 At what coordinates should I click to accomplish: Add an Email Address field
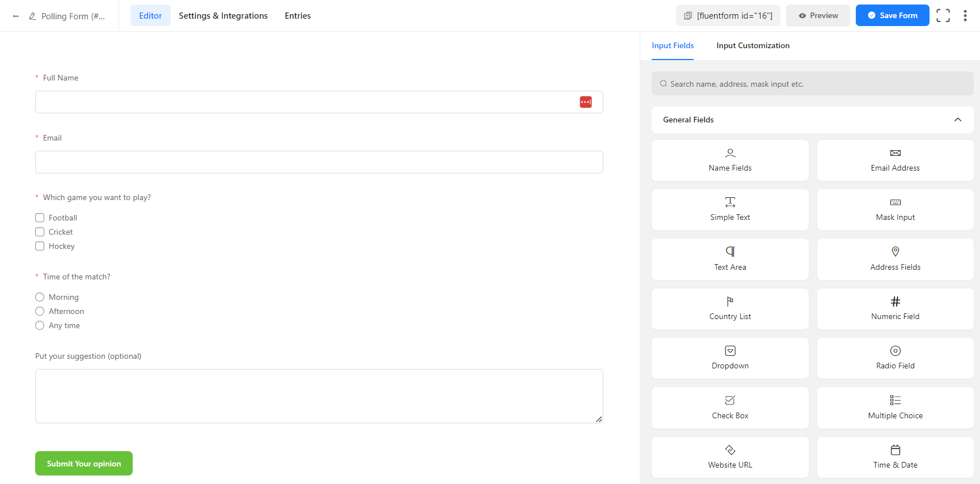tap(895, 160)
